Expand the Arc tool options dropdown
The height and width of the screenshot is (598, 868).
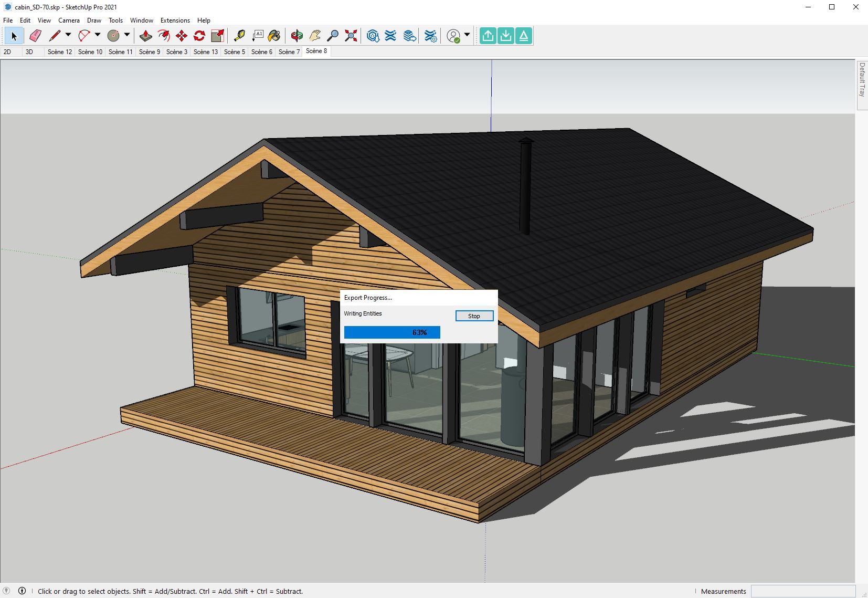pyautogui.click(x=98, y=37)
